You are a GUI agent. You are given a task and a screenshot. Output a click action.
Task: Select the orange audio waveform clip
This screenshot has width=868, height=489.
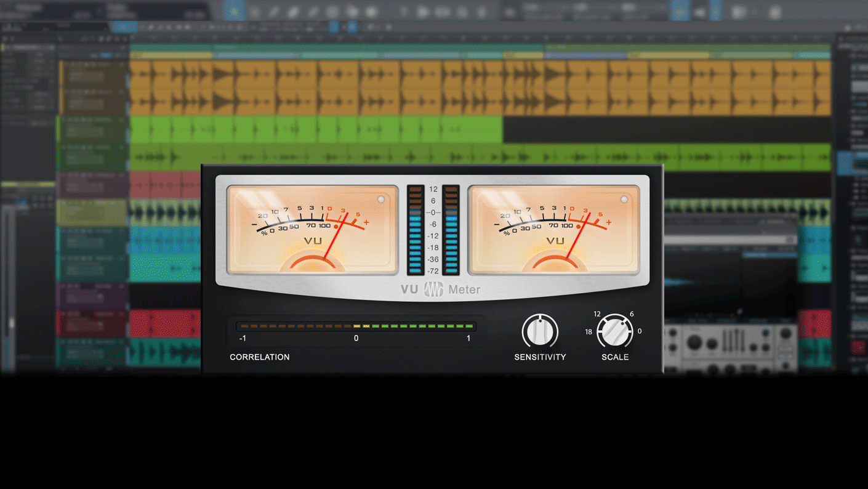(480, 87)
